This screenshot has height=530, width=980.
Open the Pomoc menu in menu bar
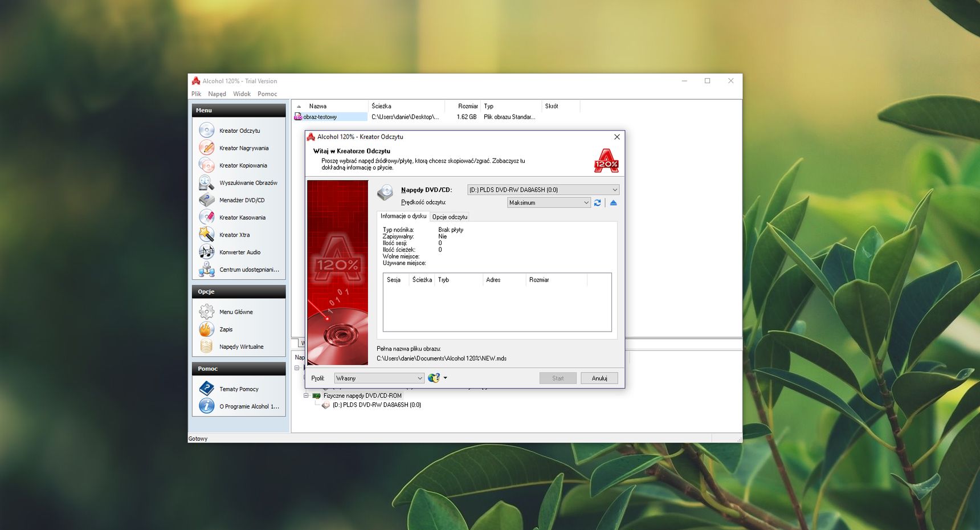point(267,94)
